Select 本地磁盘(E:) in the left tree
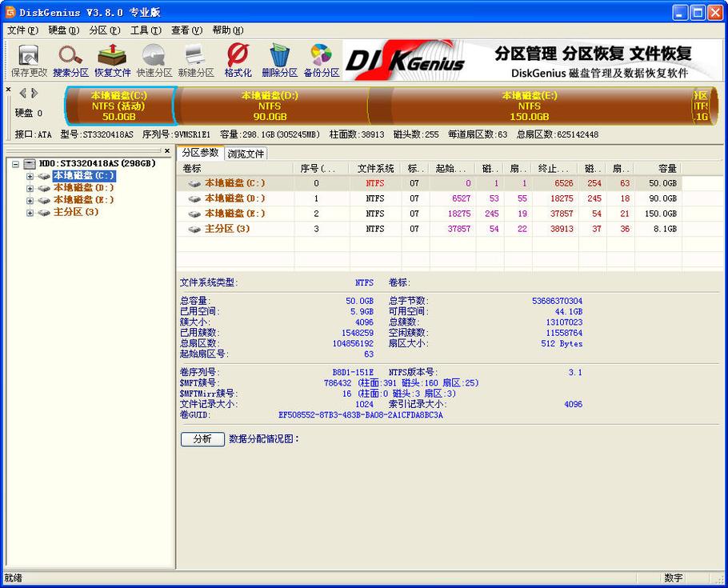Image resolution: width=728 pixels, height=588 pixels. tap(83, 200)
